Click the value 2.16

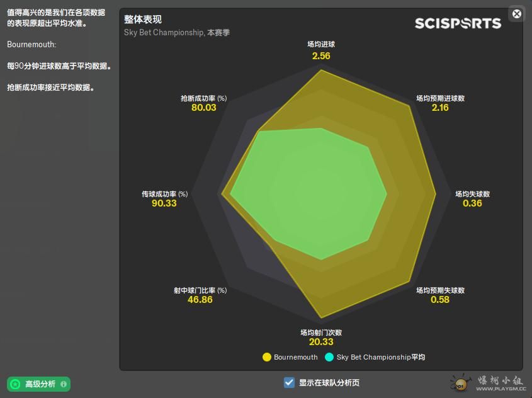point(440,108)
